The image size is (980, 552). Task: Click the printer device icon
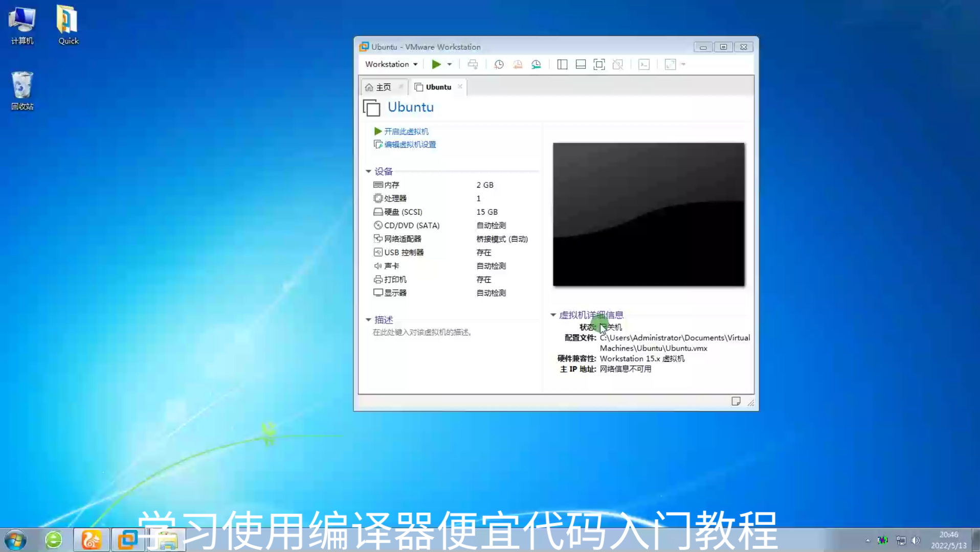pyautogui.click(x=378, y=279)
